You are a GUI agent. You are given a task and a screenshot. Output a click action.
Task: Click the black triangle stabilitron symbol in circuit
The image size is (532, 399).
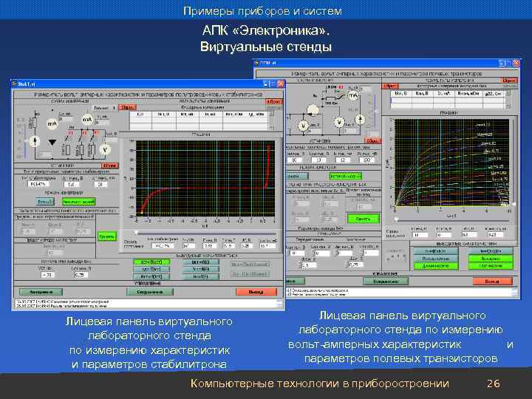point(52,143)
